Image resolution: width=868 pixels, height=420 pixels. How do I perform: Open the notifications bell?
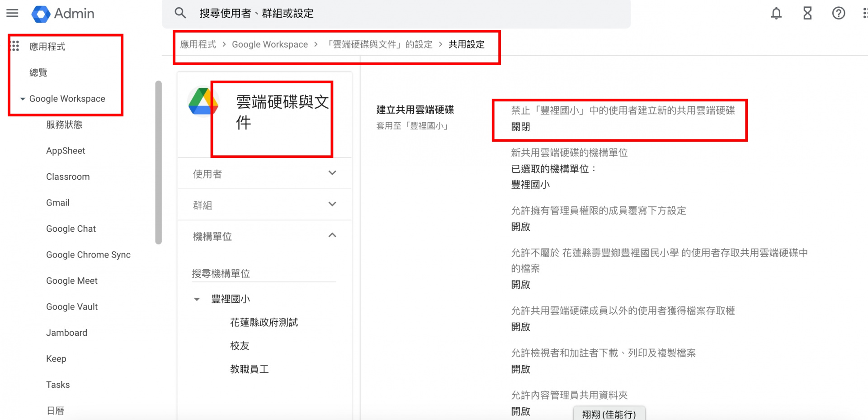pos(776,14)
